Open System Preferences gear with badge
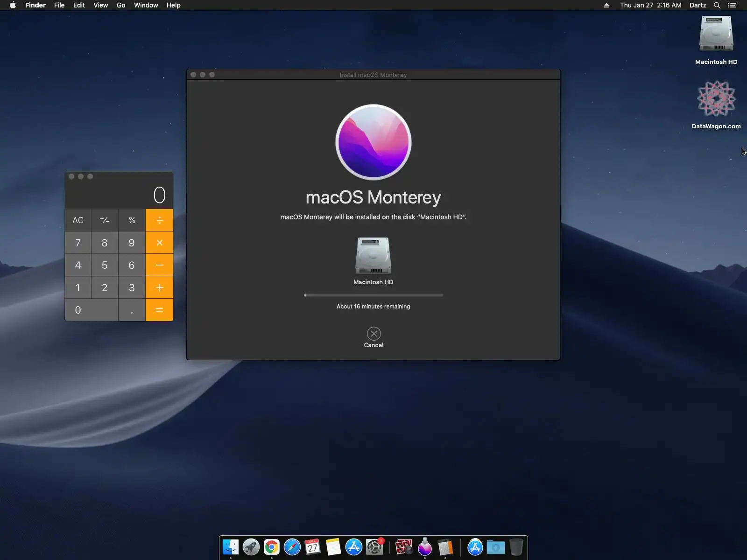 [374, 547]
